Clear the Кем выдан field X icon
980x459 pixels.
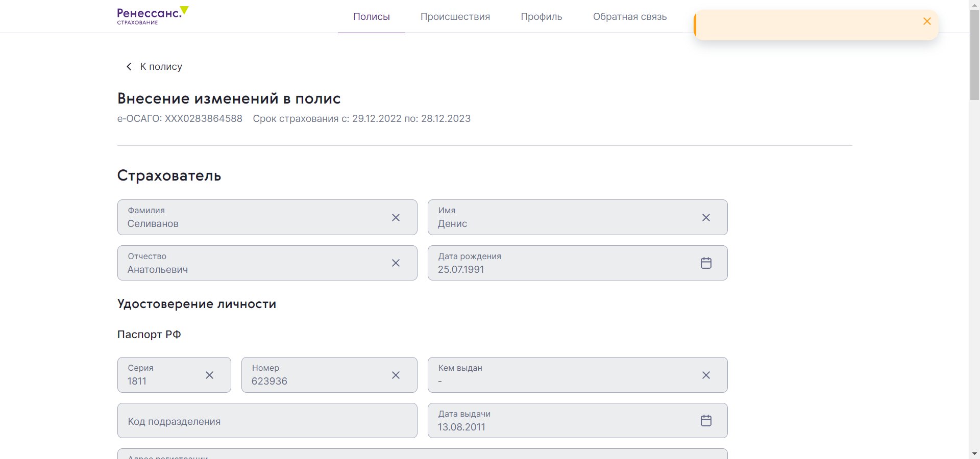coord(706,375)
